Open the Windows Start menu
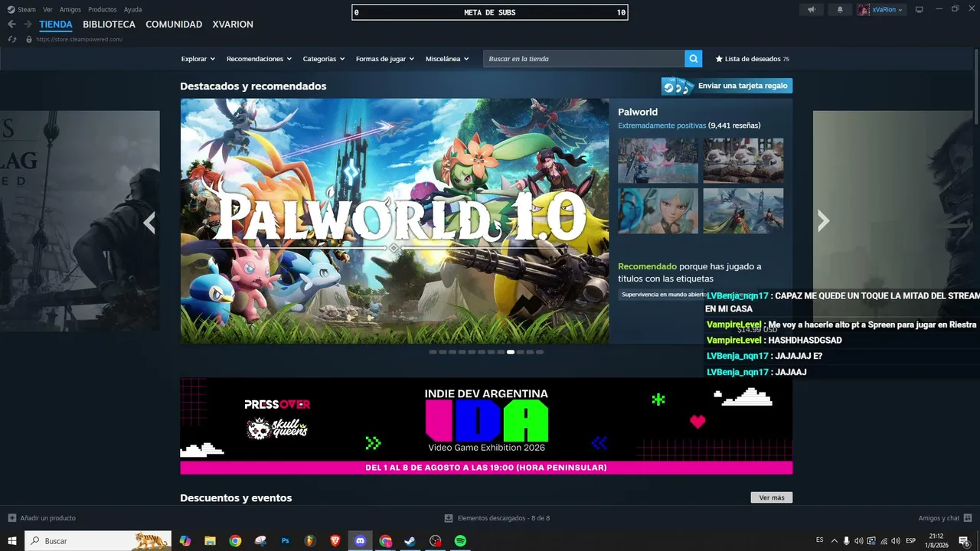 coord(12,541)
